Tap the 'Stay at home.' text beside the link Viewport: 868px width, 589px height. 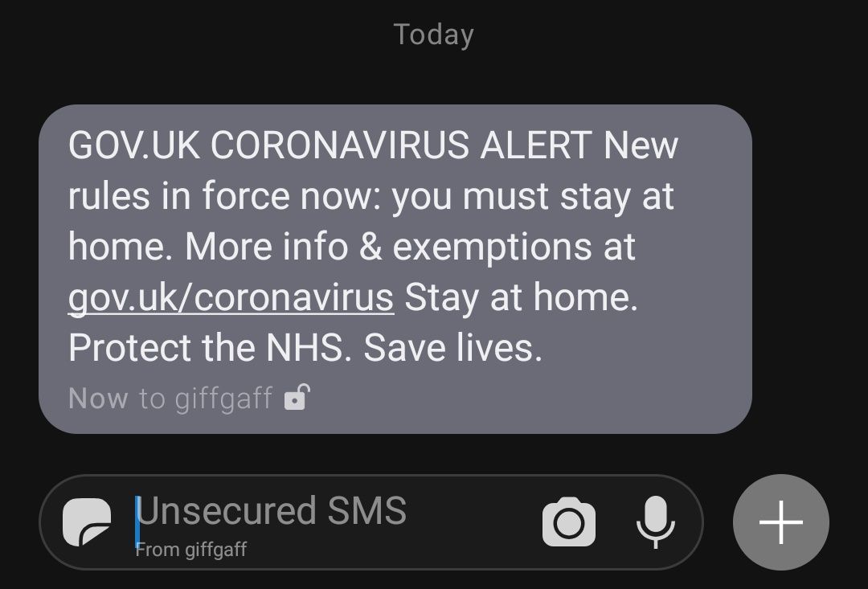click(x=522, y=298)
